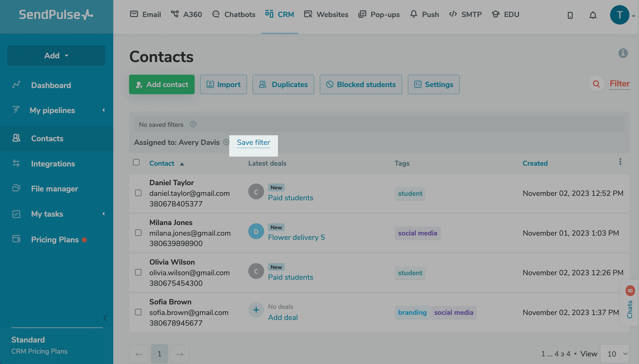Select the Chatbots icon in top navigation
Image resolution: width=639 pixels, height=364 pixels.
[215, 14]
